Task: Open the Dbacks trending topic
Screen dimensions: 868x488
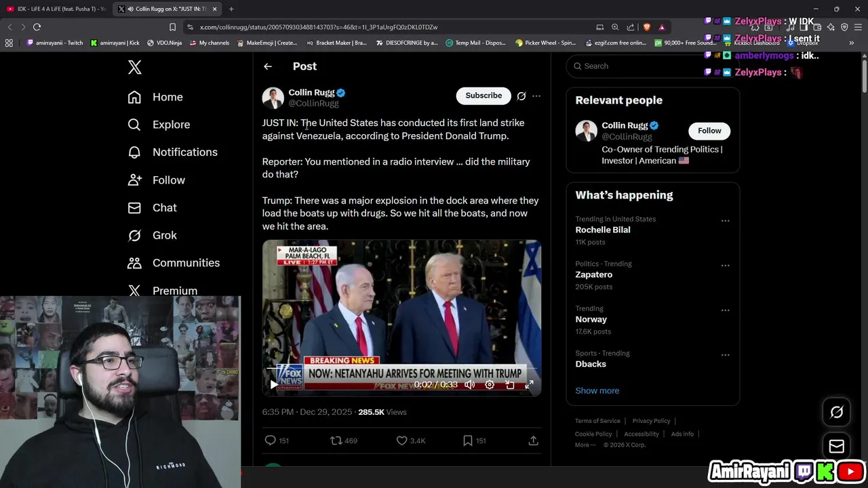Action: (591, 364)
